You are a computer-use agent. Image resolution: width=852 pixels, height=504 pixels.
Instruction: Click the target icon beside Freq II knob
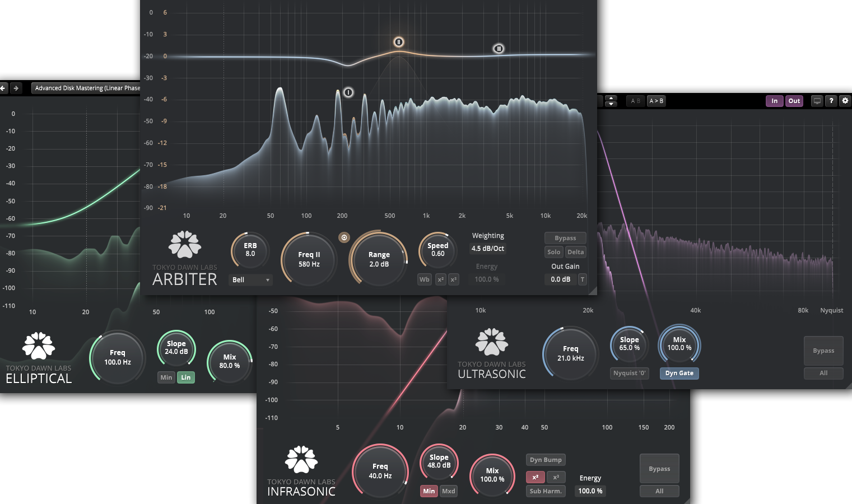point(344,237)
